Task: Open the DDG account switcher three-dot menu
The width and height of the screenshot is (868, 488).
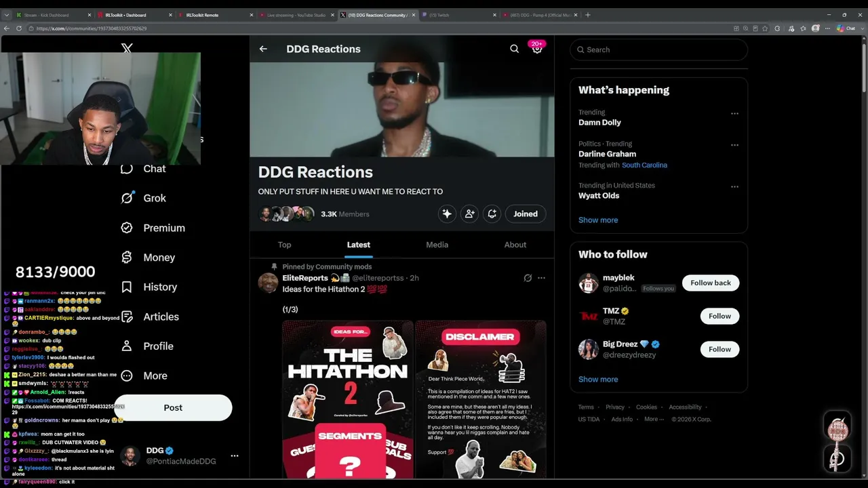Action: [x=235, y=456]
